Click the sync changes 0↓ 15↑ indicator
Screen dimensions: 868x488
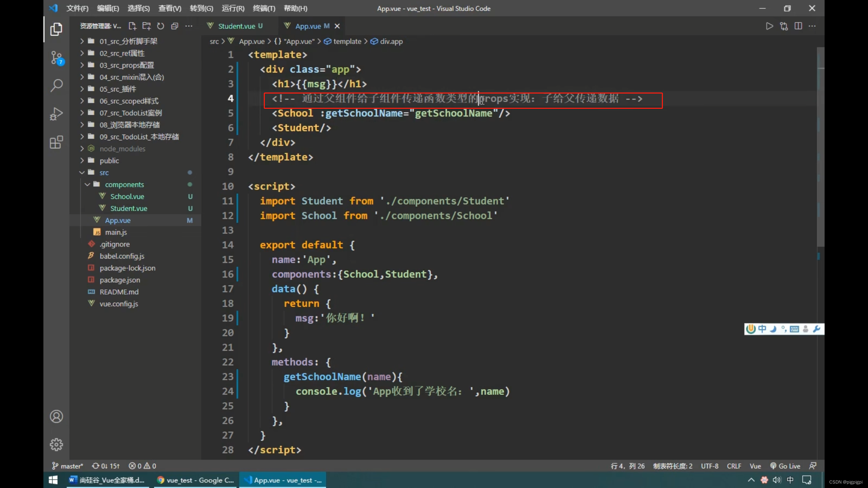[106, 466]
